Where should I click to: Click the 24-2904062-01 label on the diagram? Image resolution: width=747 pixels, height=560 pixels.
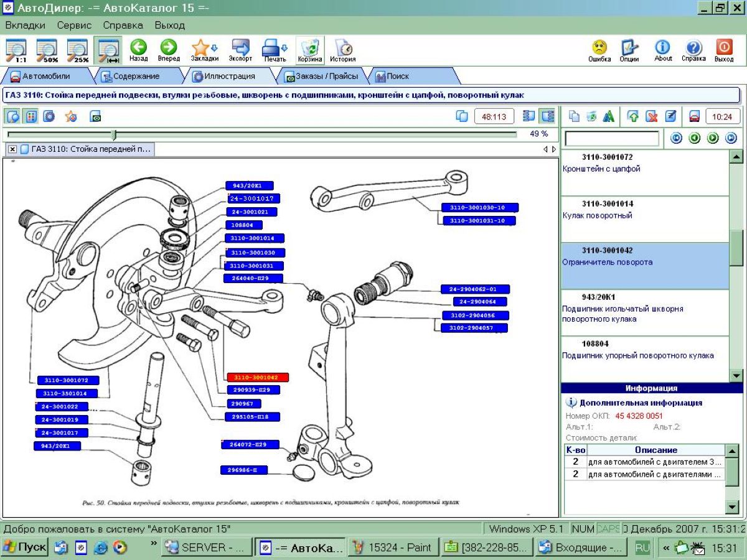coord(475,289)
